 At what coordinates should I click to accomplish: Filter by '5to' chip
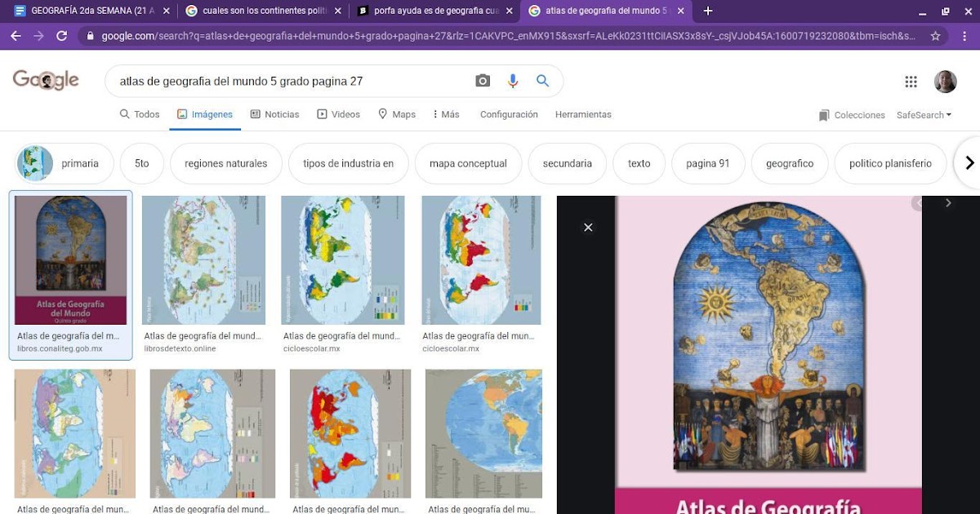click(142, 163)
